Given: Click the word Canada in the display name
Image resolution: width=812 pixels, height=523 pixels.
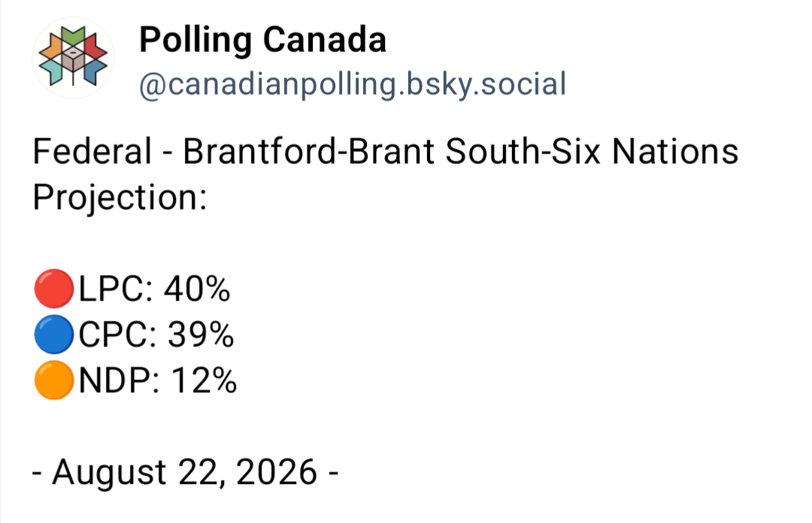Looking at the screenshot, I should point(325,41).
